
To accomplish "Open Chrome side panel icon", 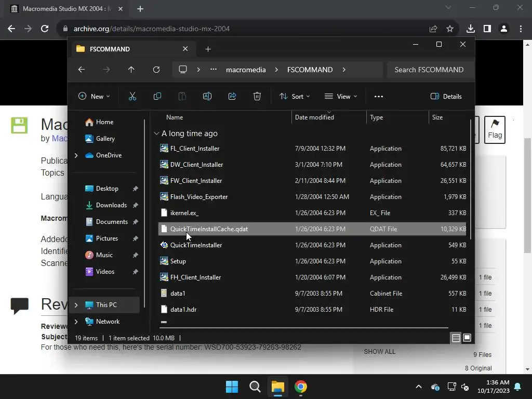I will click(x=487, y=29).
